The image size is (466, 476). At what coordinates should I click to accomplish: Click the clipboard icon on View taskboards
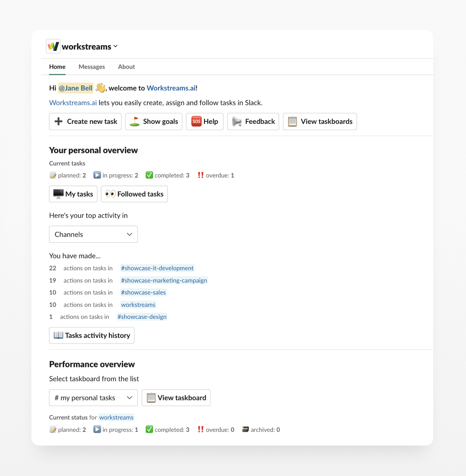click(292, 121)
